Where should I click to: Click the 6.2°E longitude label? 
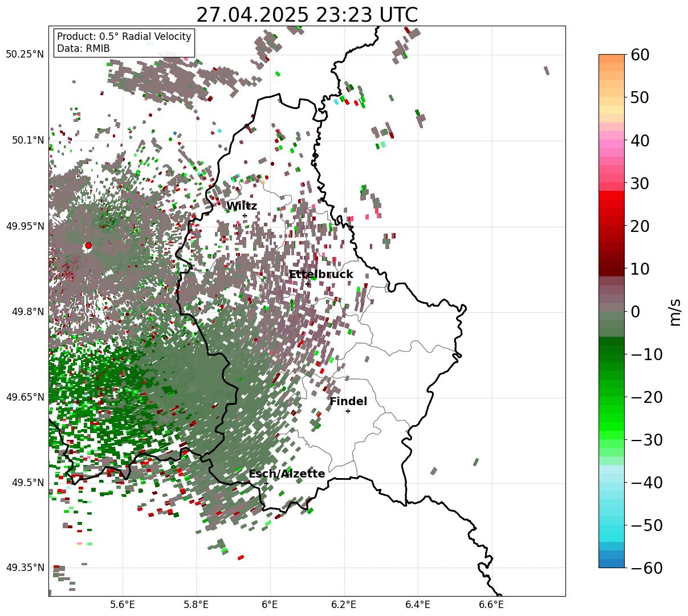pyautogui.click(x=344, y=605)
